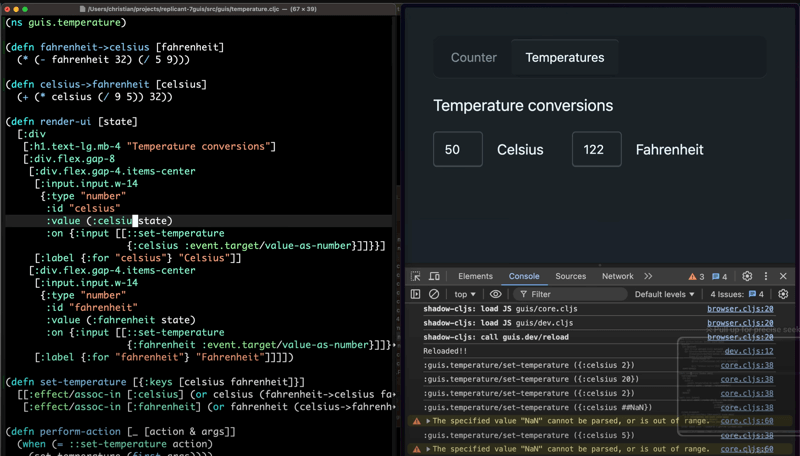The image size is (800, 456).
Task: Click the (ns guis.temperature) line in editor
Action: coord(66,22)
